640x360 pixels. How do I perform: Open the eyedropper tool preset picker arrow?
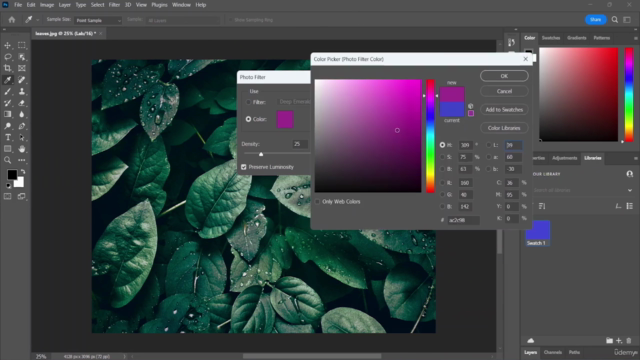tap(38, 20)
